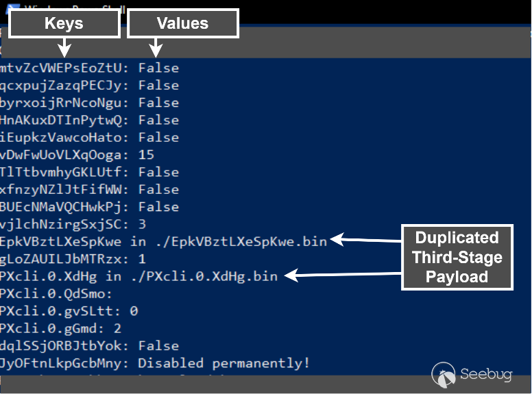Click the False value beside dqlSSjORBJtbYok
This screenshot has height=394, width=532.
pos(158,345)
